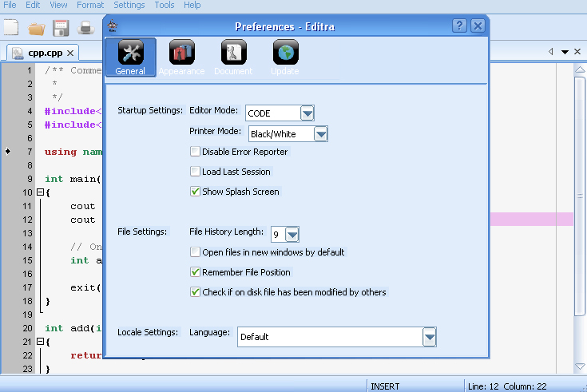
Task: Click the Startup Settings label
Action: point(150,110)
